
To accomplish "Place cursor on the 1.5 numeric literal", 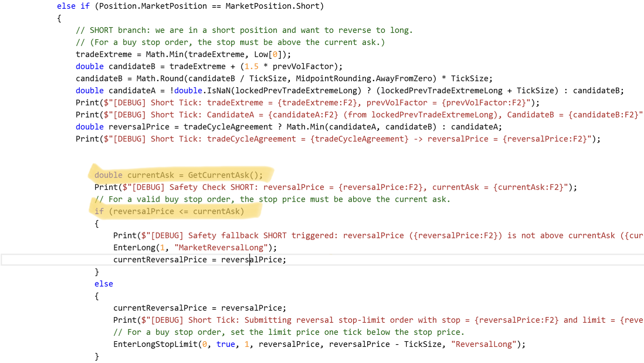I will (251, 66).
